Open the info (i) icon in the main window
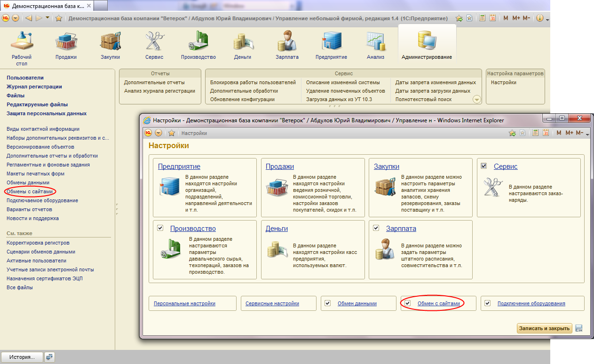This screenshot has width=594, height=364. point(539,18)
